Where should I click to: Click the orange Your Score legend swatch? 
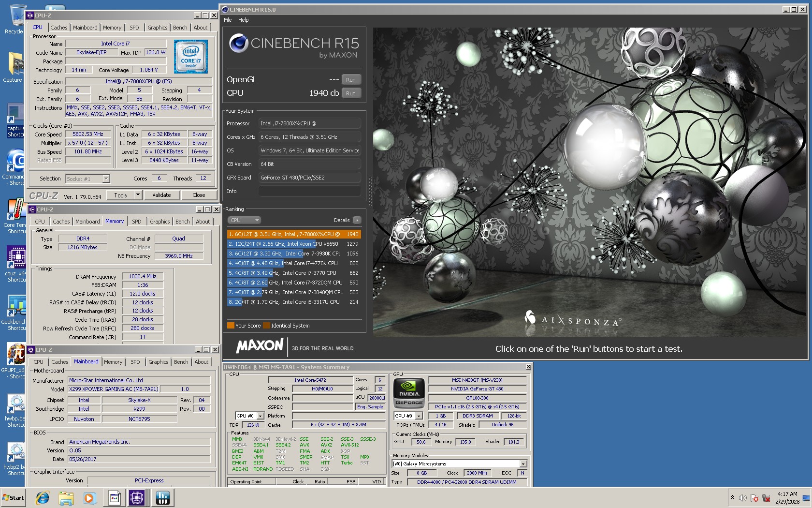(x=231, y=326)
